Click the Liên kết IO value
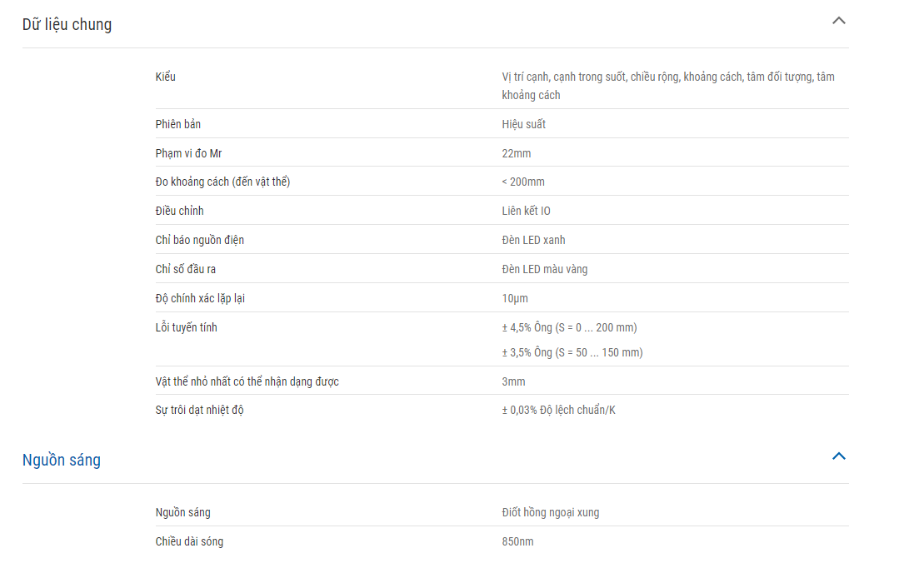This screenshot has height=563, width=924. pos(527,211)
